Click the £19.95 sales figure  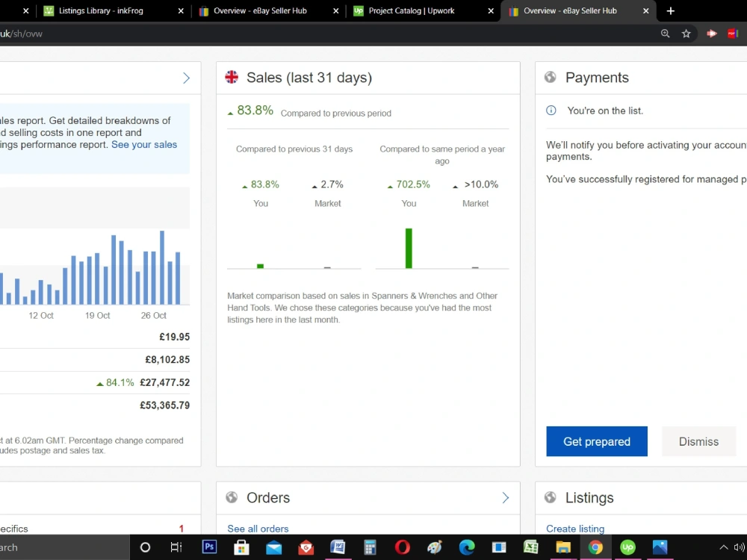[x=174, y=337]
